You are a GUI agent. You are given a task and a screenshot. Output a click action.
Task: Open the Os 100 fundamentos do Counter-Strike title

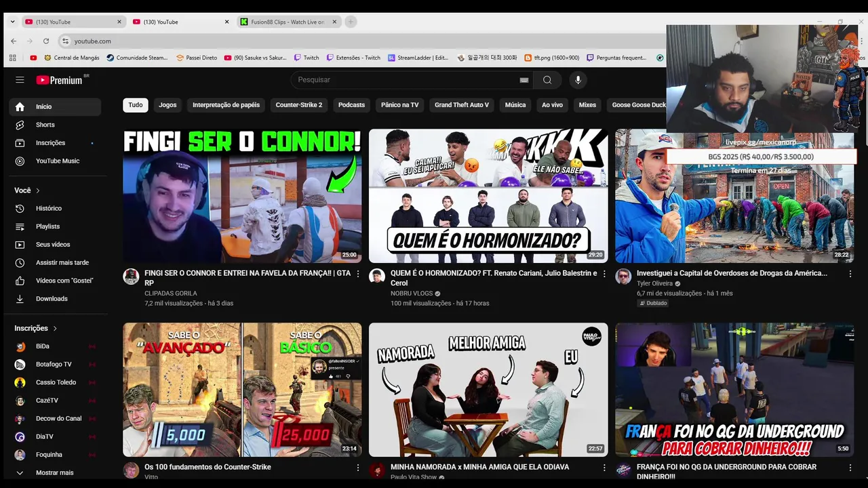pos(208,467)
